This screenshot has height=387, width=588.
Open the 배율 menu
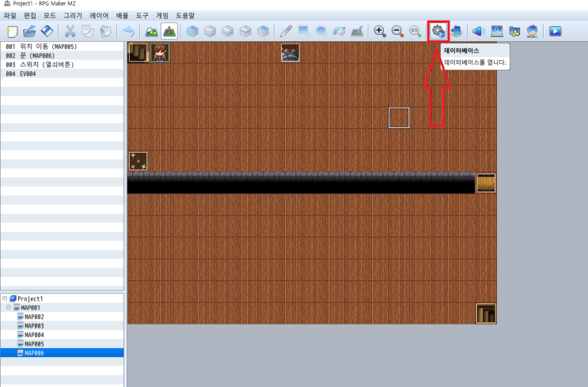pos(122,15)
